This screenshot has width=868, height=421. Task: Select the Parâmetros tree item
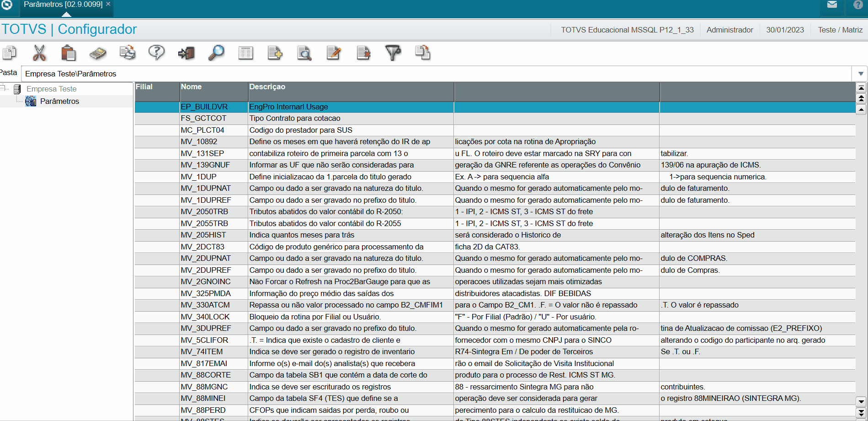point(59,101)
